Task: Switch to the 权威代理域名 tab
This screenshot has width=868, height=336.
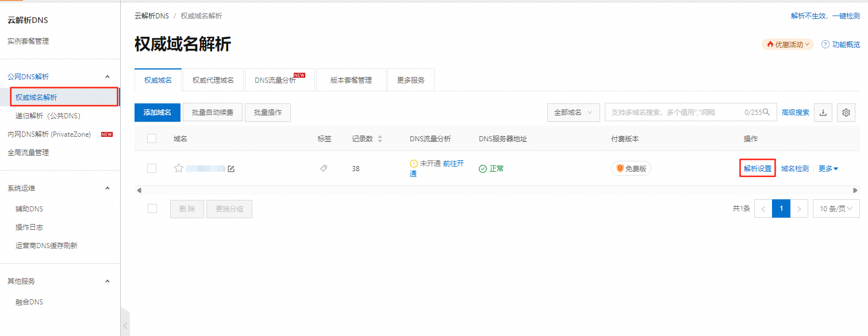Action: coord(213,80)
